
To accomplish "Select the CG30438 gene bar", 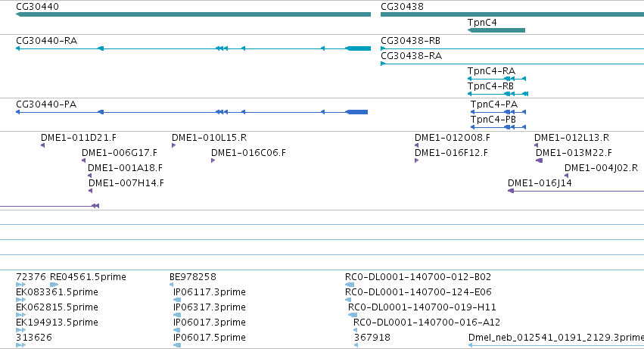I will tap(512, 14).
